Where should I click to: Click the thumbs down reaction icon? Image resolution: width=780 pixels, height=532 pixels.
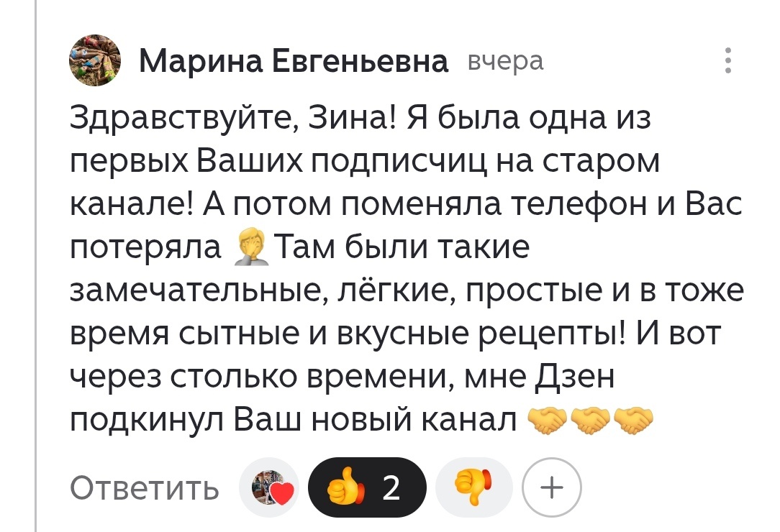tap(473, 487)
